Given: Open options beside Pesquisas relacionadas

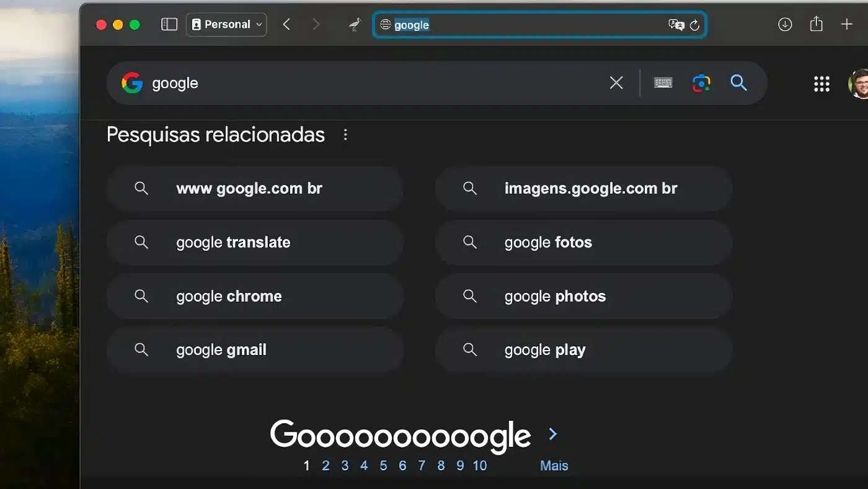Looking at the screenshot, I should [345, 135].
